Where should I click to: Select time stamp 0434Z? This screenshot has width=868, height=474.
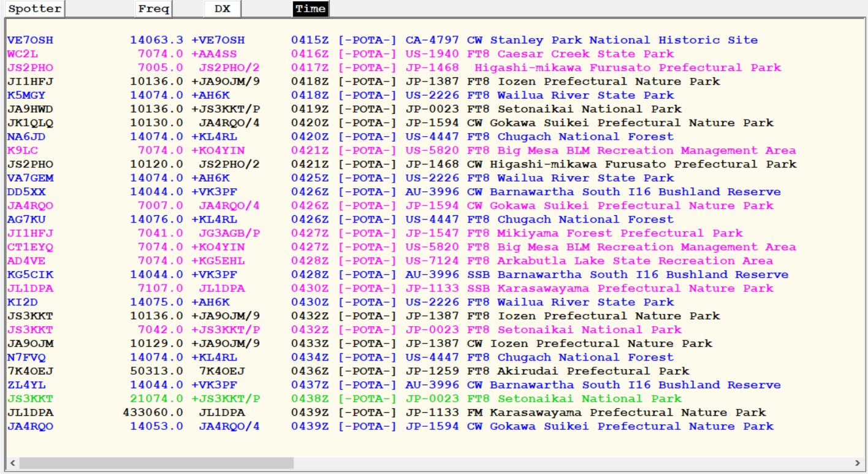310,357
